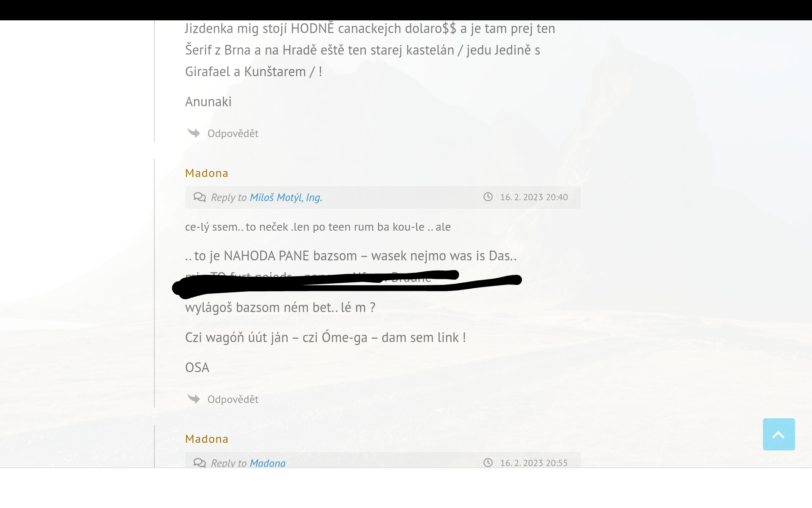Click the second Madona author name
Viewport: 812px width, 508px height.
click(x=207, y=439)
